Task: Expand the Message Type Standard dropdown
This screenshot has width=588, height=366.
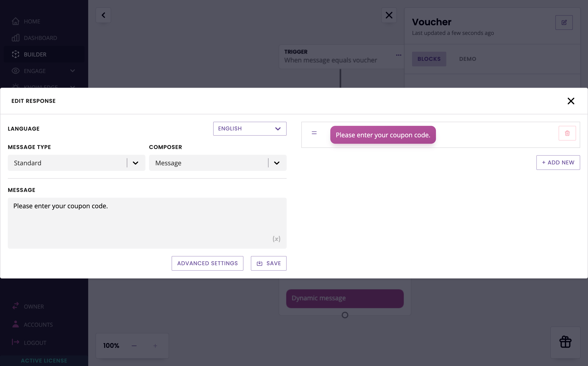Action: click(x=76, y=163)
